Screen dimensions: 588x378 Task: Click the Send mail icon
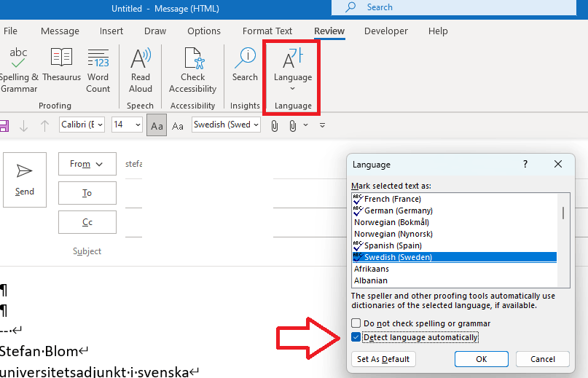click(25, 180)
